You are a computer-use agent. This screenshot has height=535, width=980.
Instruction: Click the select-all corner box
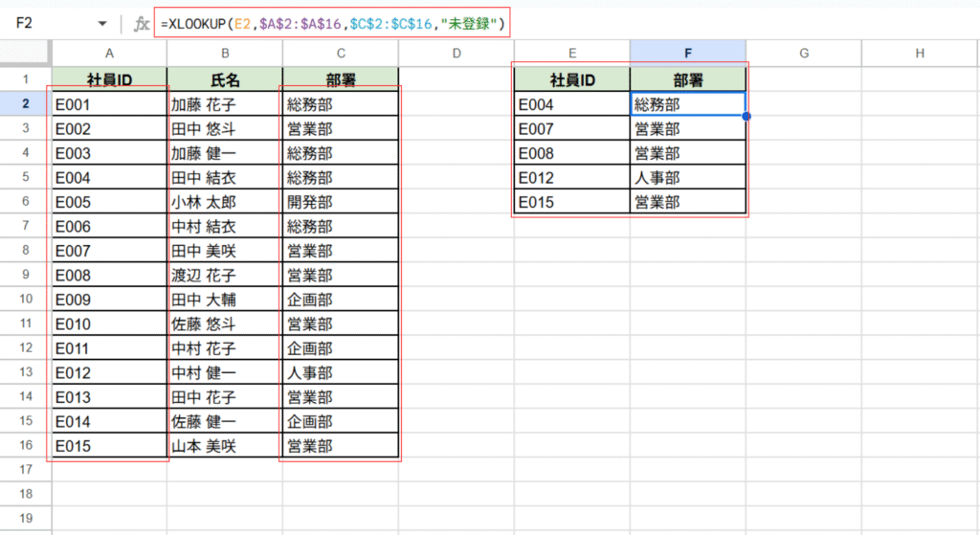pyautogui.click(x=26, y=54)
